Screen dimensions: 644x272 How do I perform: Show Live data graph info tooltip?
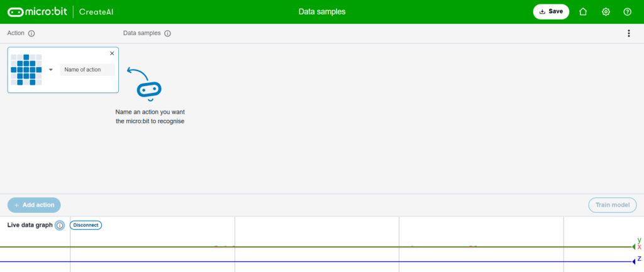tap(60, 225)
